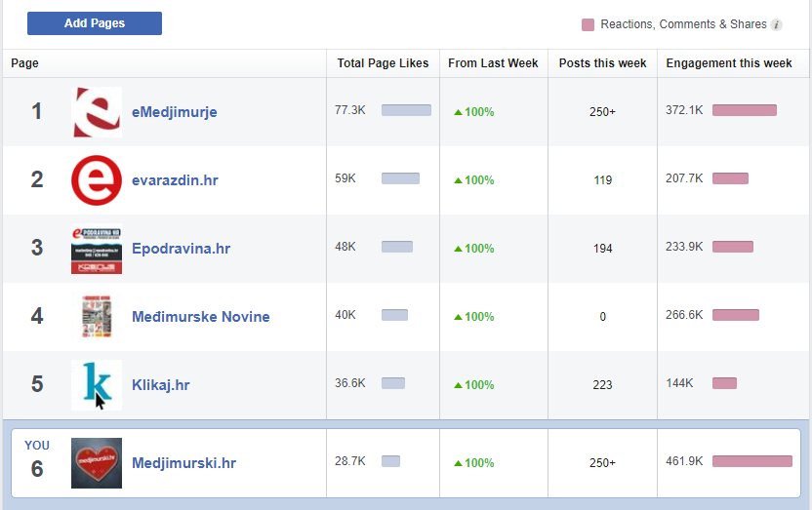This screenshot has height=510, width=812.
Task: Click the 266.6K engagement value
Action: tap(684, 315)
